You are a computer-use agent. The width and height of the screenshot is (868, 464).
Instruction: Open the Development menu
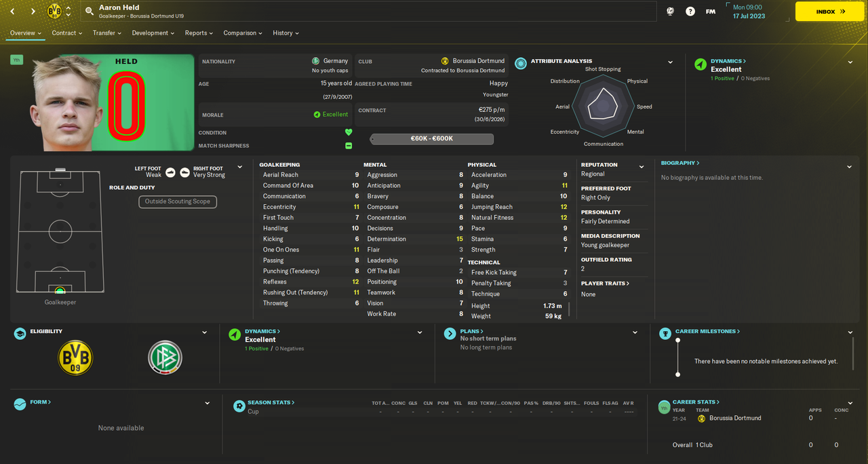154,33
